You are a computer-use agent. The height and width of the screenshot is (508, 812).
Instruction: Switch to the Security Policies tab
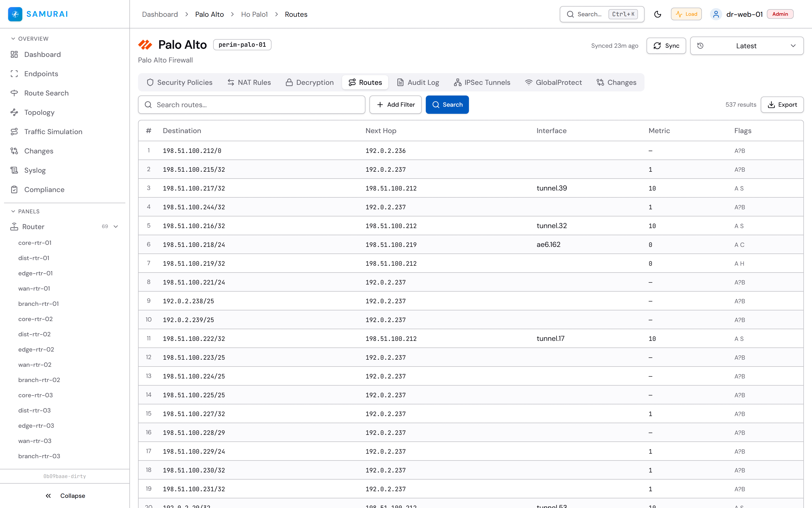tap(179, 83)
